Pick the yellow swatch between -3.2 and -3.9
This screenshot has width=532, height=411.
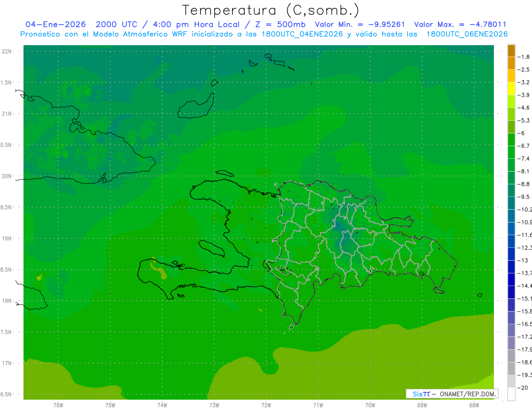[511, 89]
